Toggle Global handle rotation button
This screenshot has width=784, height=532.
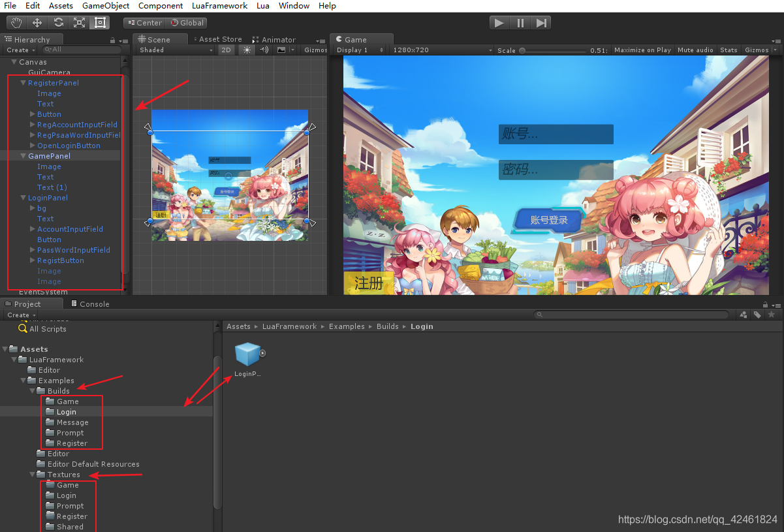point(185,23)
